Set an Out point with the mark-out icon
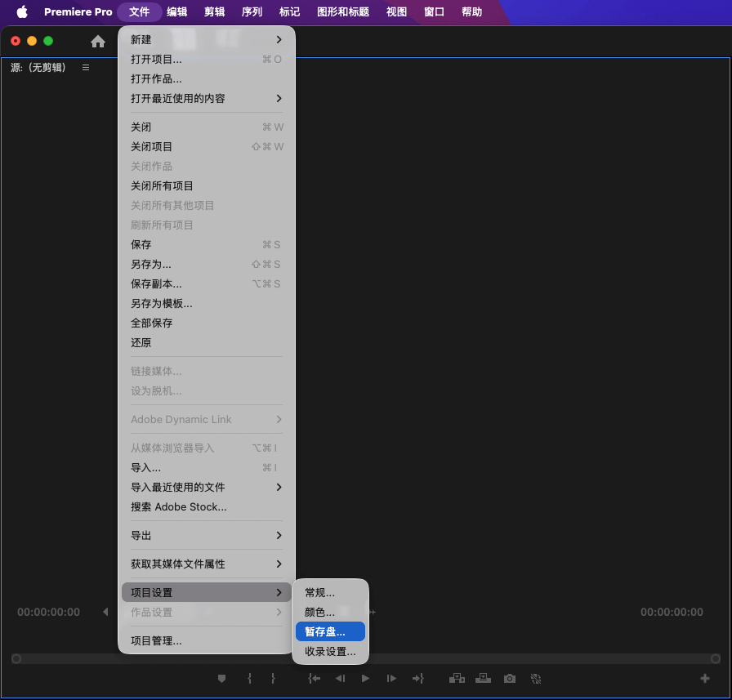This screenshot has height=700, width=732. 274,678
